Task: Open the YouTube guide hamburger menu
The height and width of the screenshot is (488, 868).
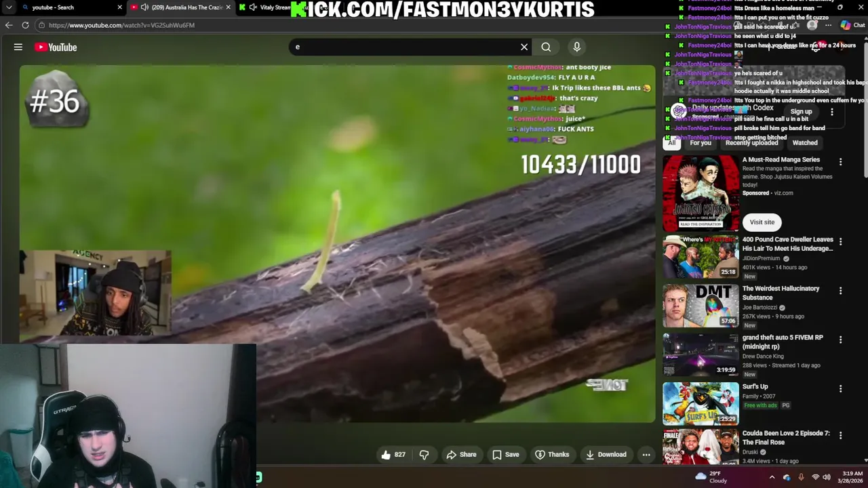Action: point(18,47)
